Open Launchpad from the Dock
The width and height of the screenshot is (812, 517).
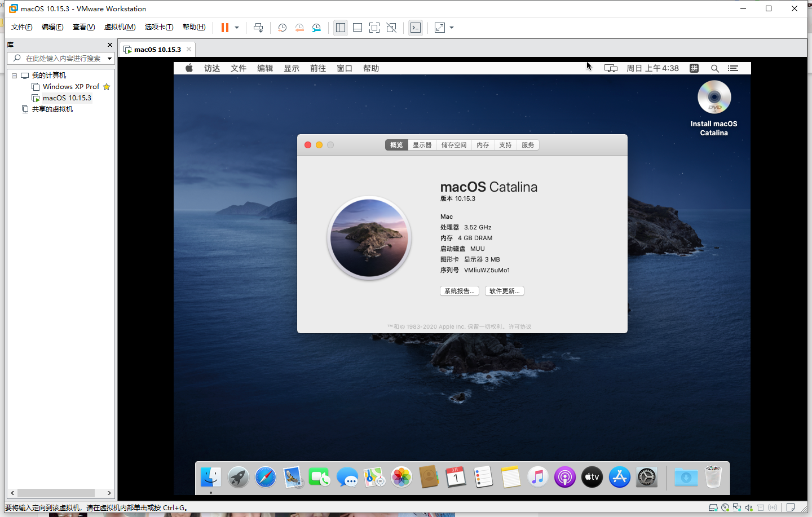tap(239, 478)
